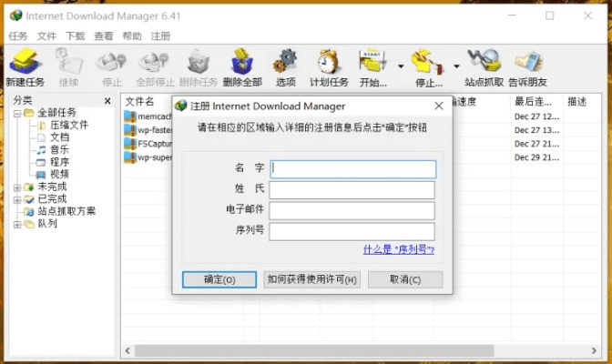Select the wp-super download row
The width and height of the screenshot is (612, 364).
click(x=148, y=157)
